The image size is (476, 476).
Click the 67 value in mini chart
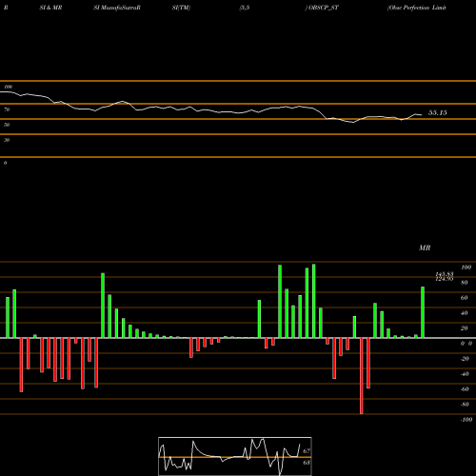307,451
